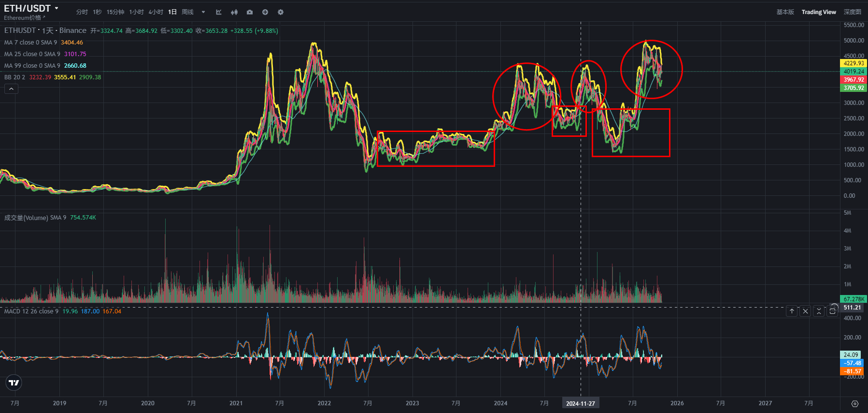Collapse the MACD pane with double chevron

tap(819, 311)
